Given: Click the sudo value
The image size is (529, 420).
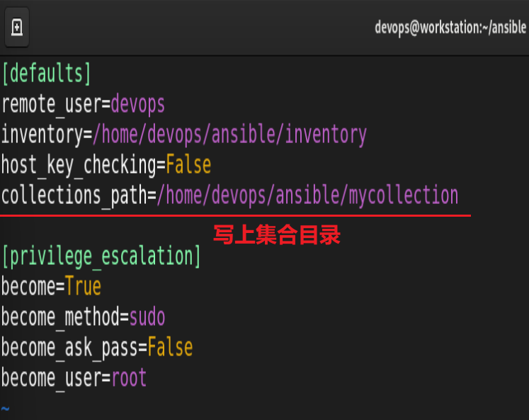Looking at the screenshot, I should click(x=147, y=317).
